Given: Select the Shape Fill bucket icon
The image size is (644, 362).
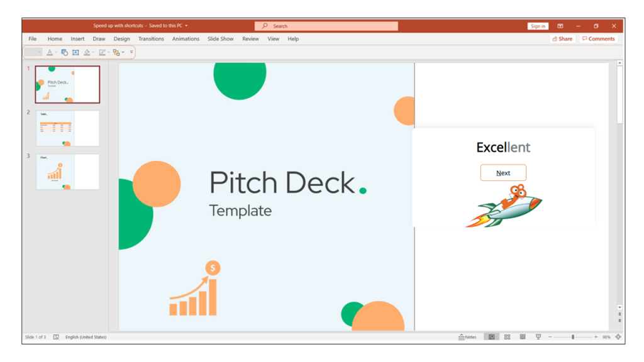Looking at the screenshot, I should pos(87,52).
